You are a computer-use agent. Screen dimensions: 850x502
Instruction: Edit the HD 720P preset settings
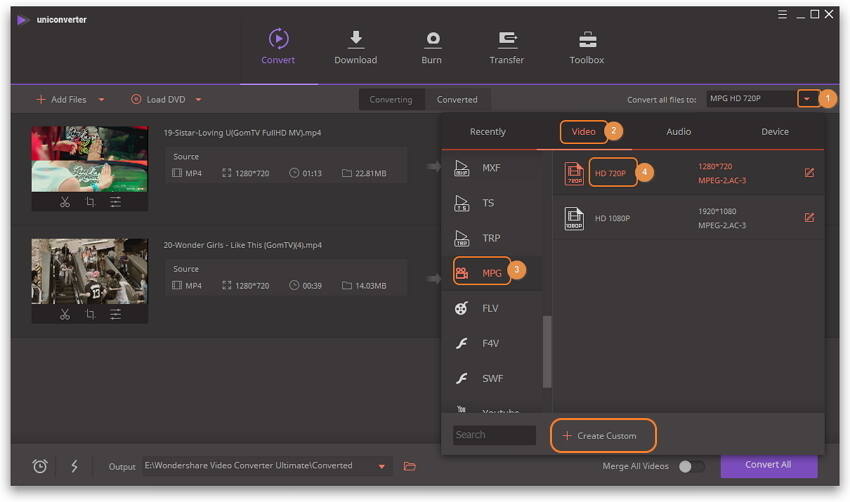[x=809, y=173]
